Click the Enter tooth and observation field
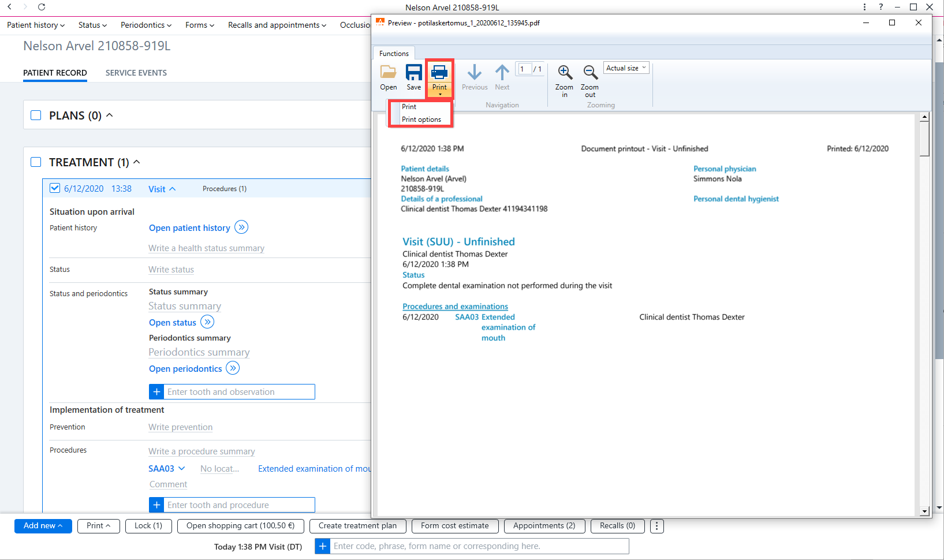Image resolution: width=944 pixels, height=560 pixels. click(x=240, y=392)
